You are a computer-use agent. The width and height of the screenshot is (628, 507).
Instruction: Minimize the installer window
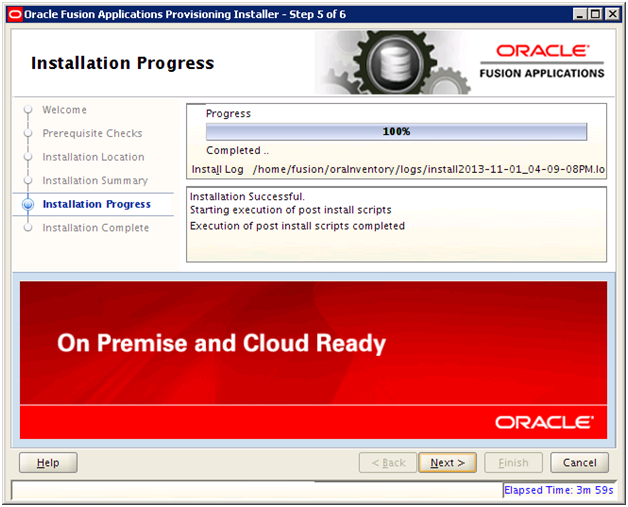(x=580, y=15)
